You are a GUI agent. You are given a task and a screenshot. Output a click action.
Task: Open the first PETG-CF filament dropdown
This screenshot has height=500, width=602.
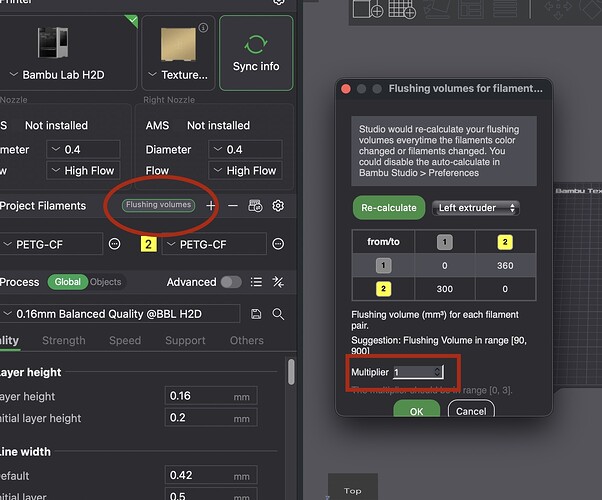coord(51,244)
